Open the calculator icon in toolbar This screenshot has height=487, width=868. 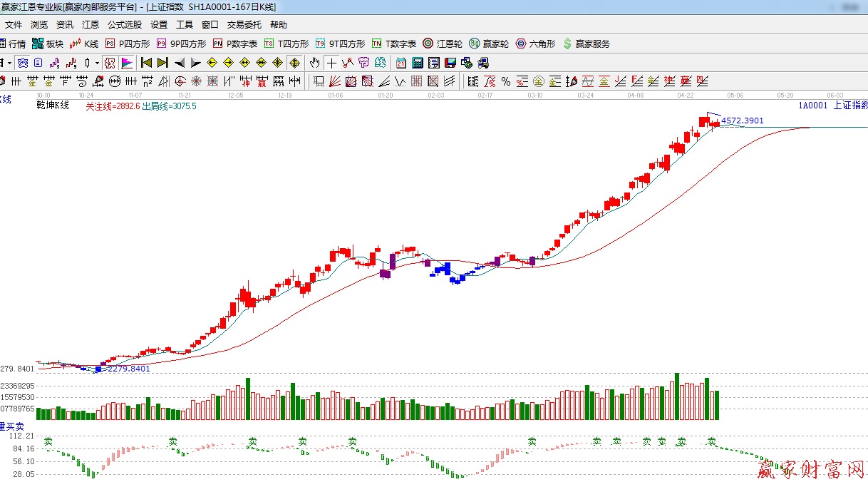(417, 63)
